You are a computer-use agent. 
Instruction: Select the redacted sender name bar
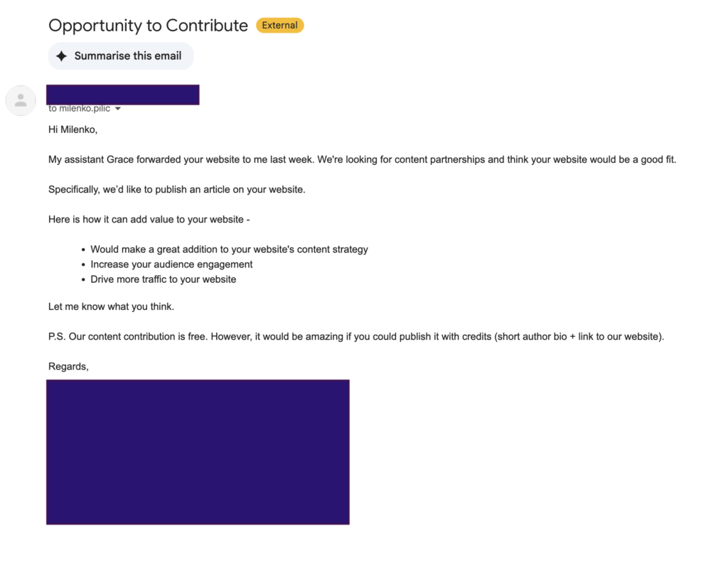pyautogui.click(x=122, y=94)
